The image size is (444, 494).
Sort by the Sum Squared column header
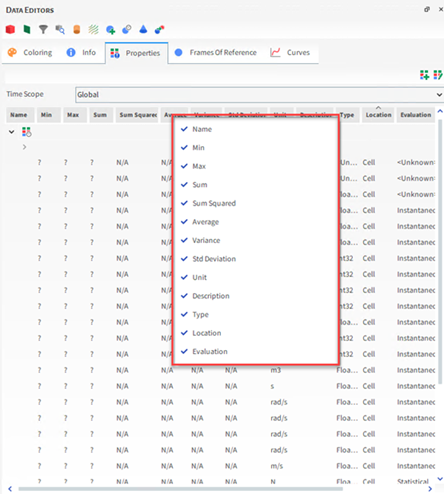coord(137,115)
